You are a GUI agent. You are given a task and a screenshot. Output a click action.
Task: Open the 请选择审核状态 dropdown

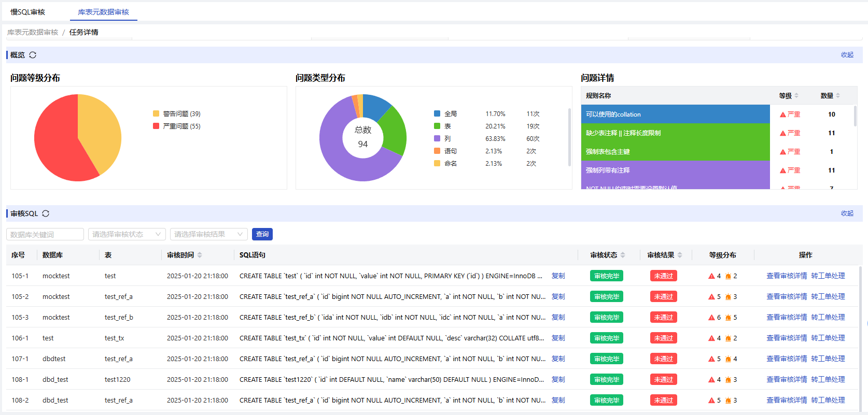[x=127, y=234]
